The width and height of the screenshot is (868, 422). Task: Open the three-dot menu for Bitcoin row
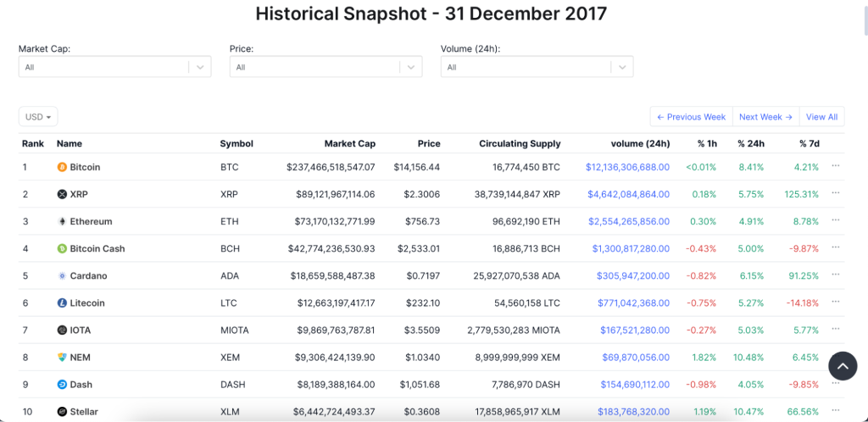coord(836,166)
